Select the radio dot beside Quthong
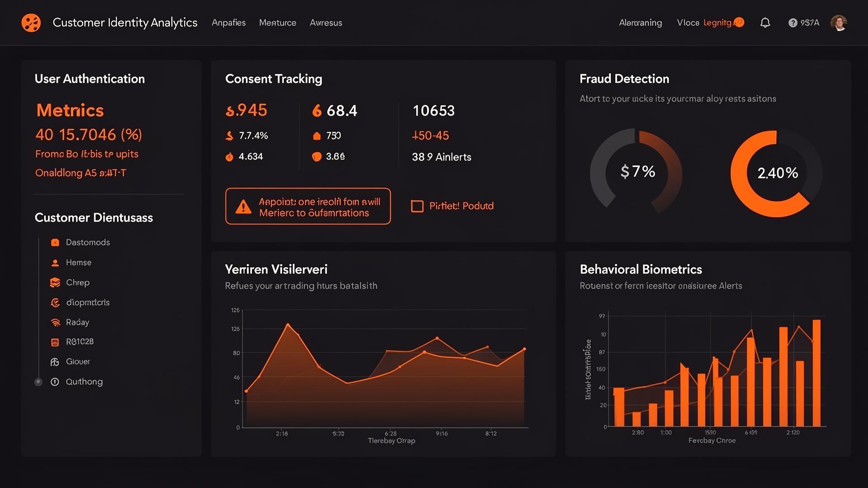Image resolution: width=868 pixels, height=488 pixels. click(x=38, y=382)
